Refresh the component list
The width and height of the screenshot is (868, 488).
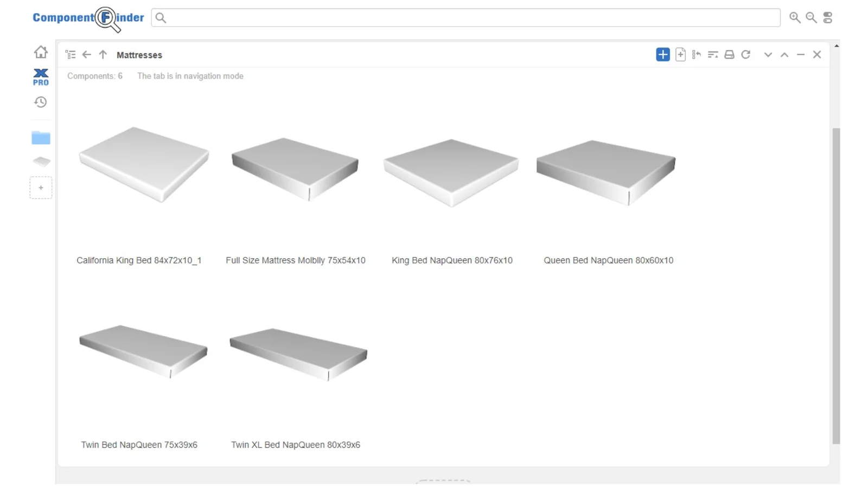[746, 54]
